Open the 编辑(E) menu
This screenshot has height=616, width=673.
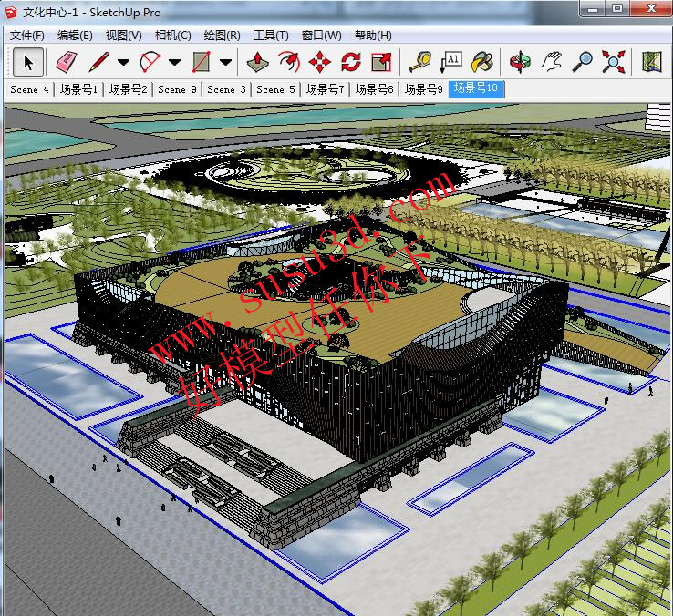[x=75, y=36]
